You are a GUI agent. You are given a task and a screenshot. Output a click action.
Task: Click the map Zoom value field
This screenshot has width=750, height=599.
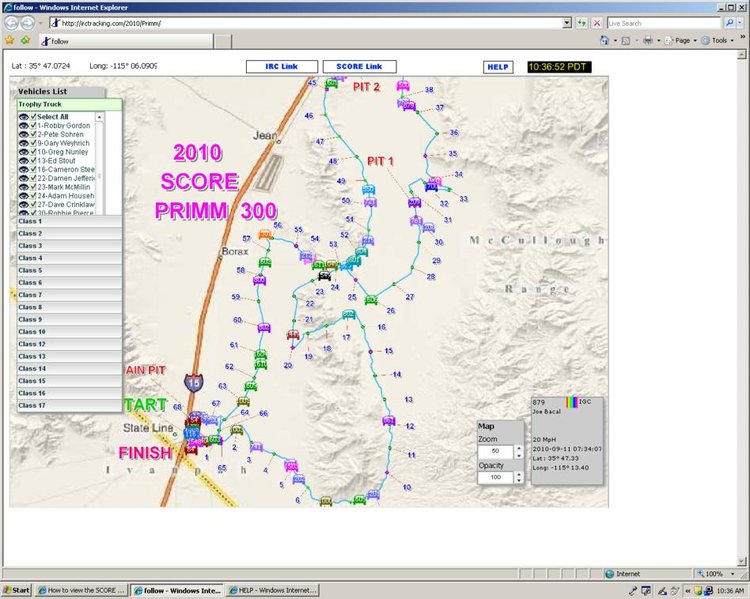(x=496, y=451)
